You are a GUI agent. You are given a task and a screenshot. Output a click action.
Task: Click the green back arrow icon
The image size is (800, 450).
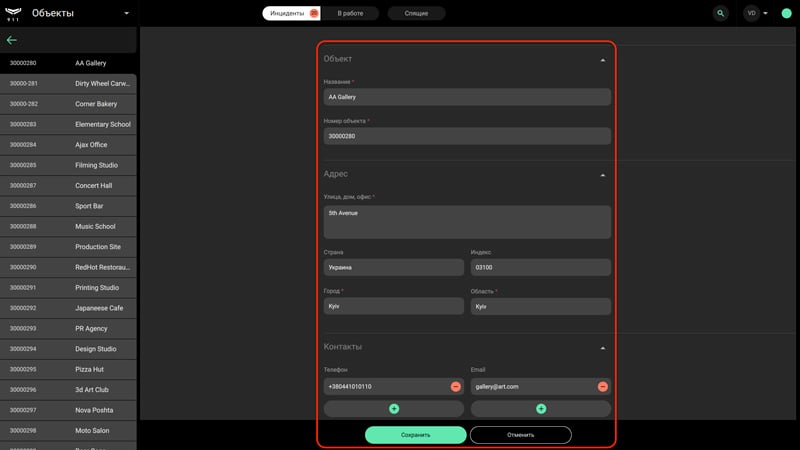[x=12, y=40]
